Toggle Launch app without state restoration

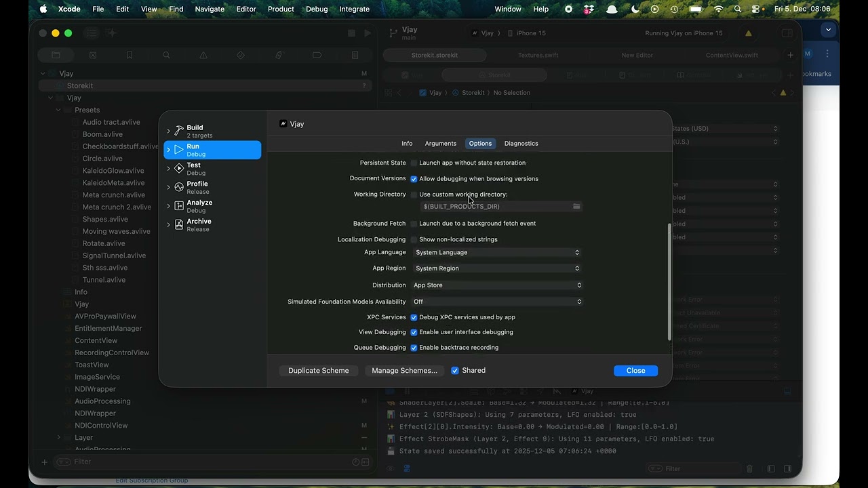click(414, 163)
